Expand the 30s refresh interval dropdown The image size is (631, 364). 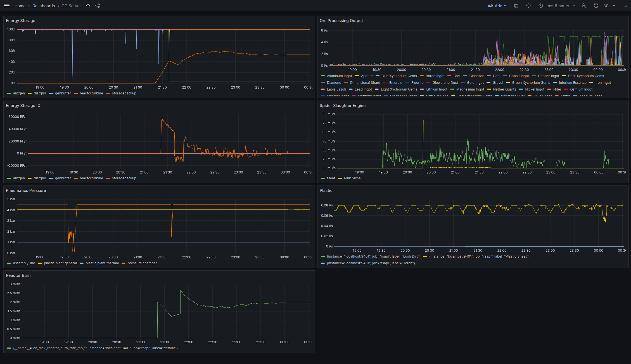609,6
